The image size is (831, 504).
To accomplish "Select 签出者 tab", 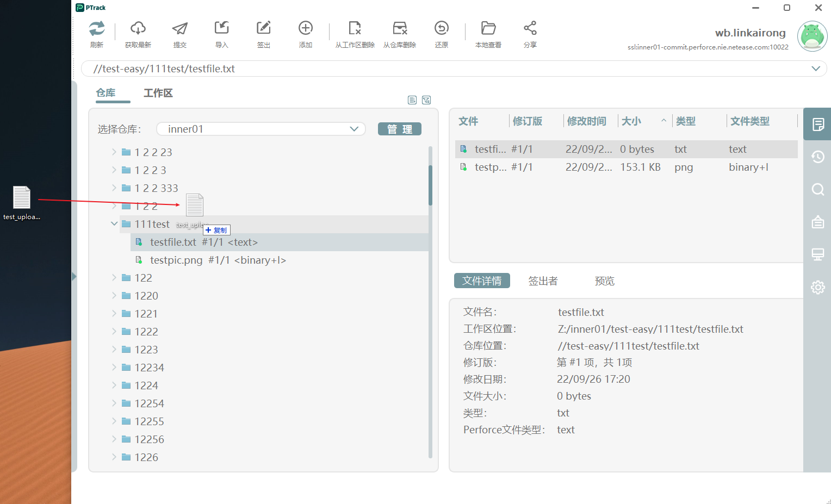I will (x=543, y=281).
